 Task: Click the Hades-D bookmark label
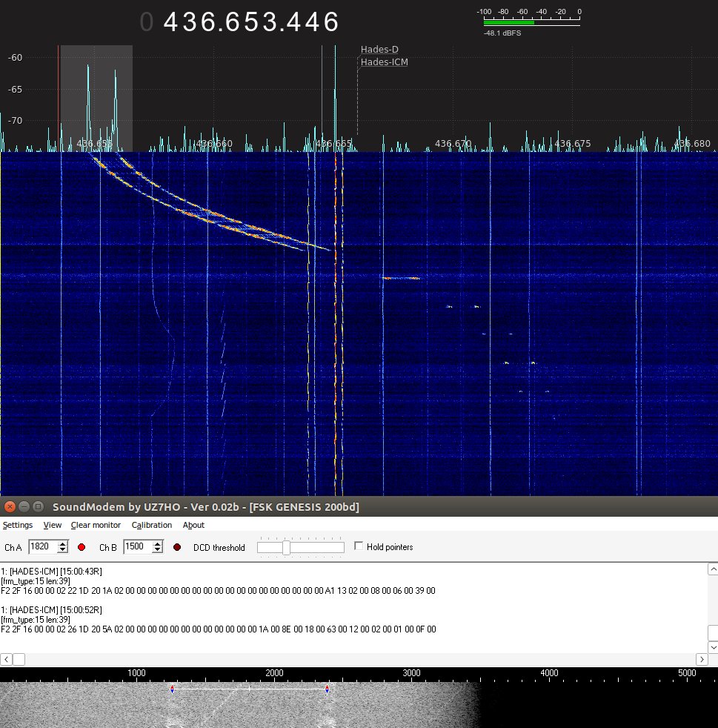pos(379,49)
